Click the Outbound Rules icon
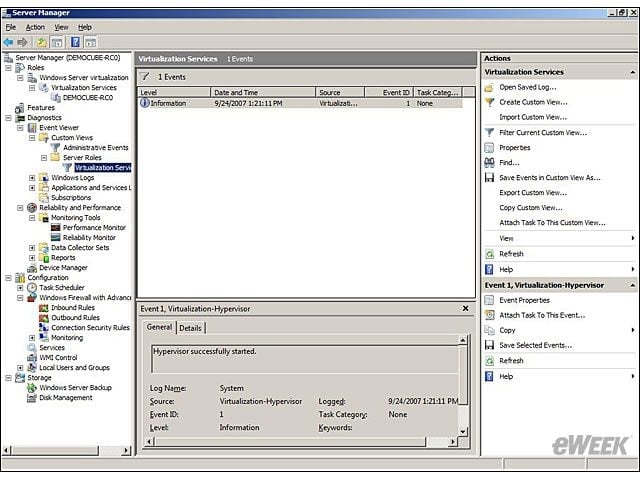The image size is (640, 480). (x=44, y=318)
